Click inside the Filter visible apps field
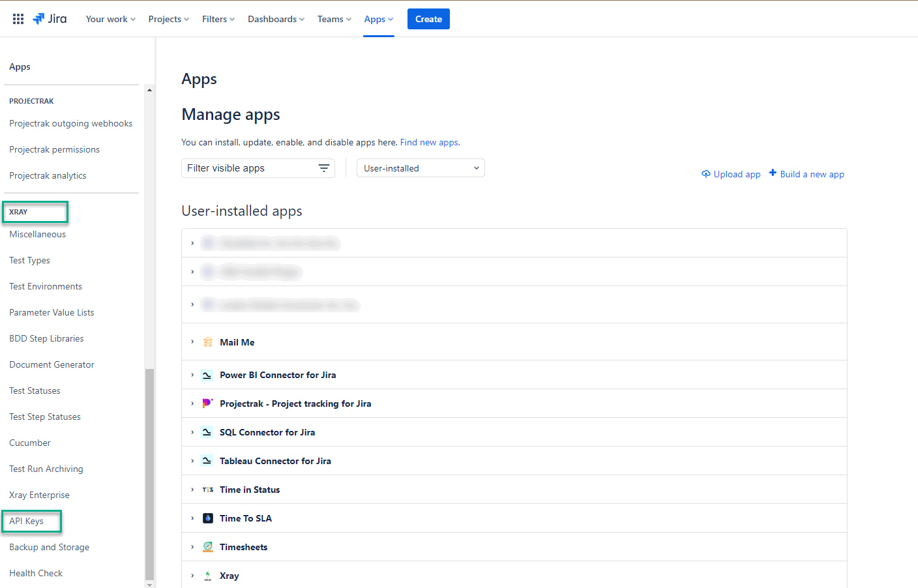The height and width of the screenshot is (588, 918). 248,168
